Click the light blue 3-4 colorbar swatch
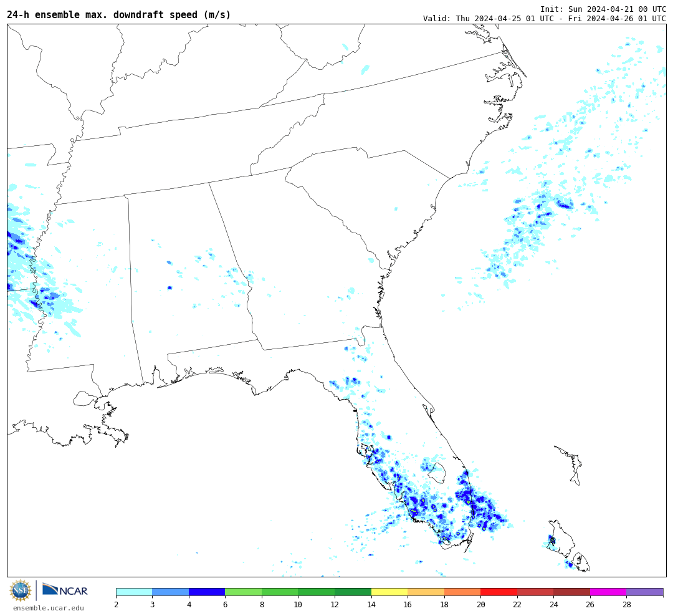The height and width of the screenshot is (616, 673). coord(170,592)
